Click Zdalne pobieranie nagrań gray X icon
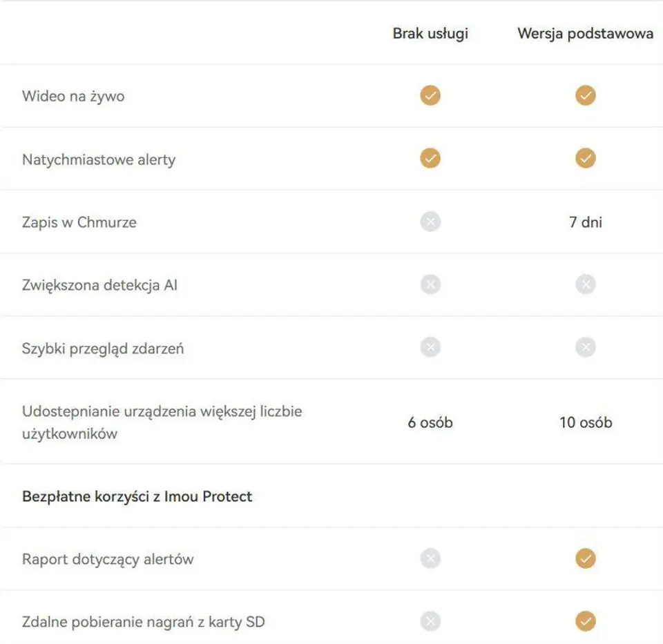 point(430,622)
